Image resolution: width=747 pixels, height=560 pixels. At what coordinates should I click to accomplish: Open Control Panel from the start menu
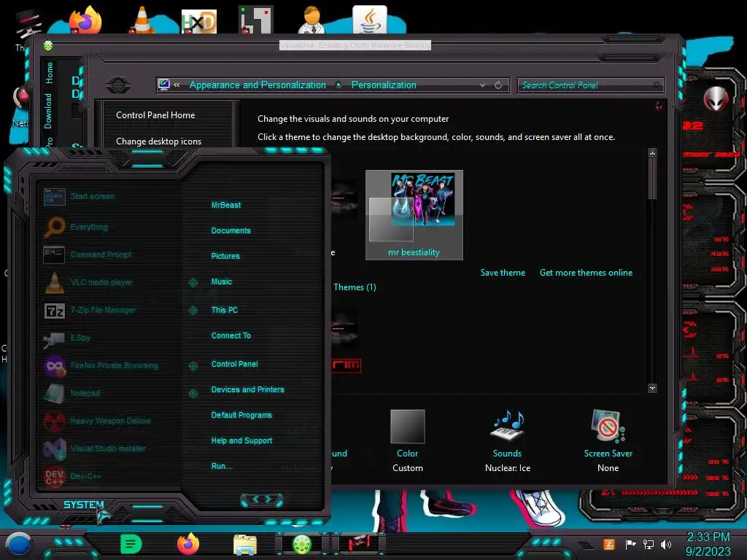(234, 364)
